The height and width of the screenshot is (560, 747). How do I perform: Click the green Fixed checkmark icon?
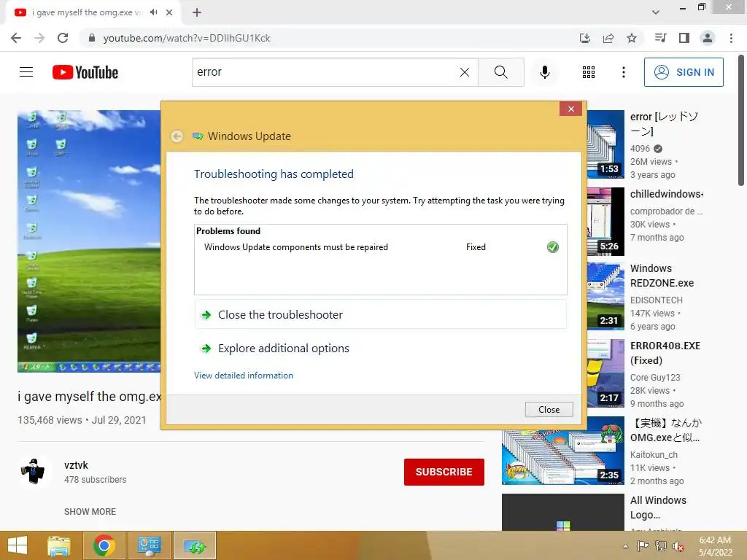point(553,247)
